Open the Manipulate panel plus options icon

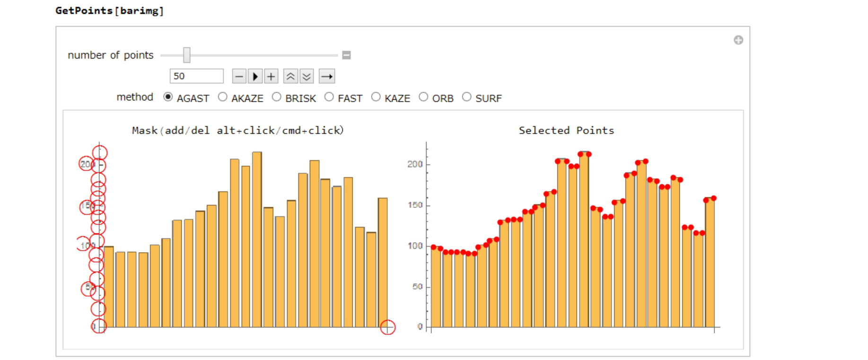tap(738, 40)
